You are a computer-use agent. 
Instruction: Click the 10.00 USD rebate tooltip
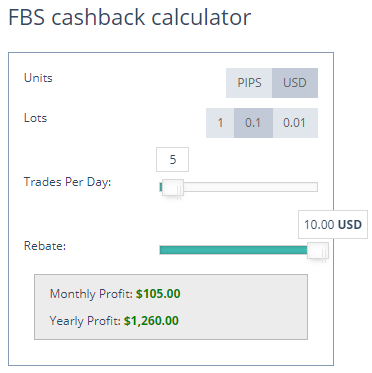333,224
